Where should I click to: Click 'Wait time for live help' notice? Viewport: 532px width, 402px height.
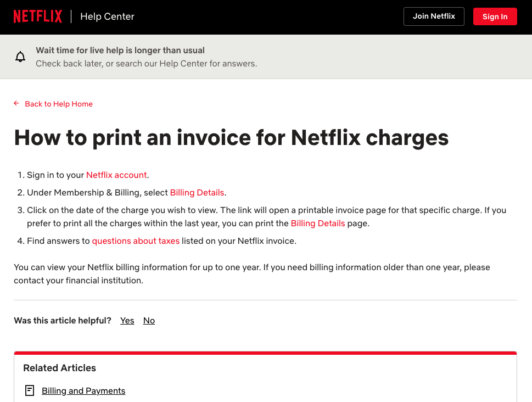[120, 51]
